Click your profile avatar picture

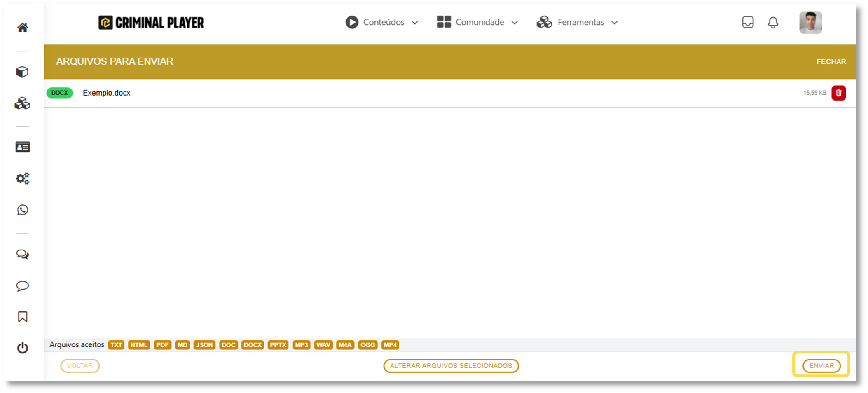click(810, 22)
